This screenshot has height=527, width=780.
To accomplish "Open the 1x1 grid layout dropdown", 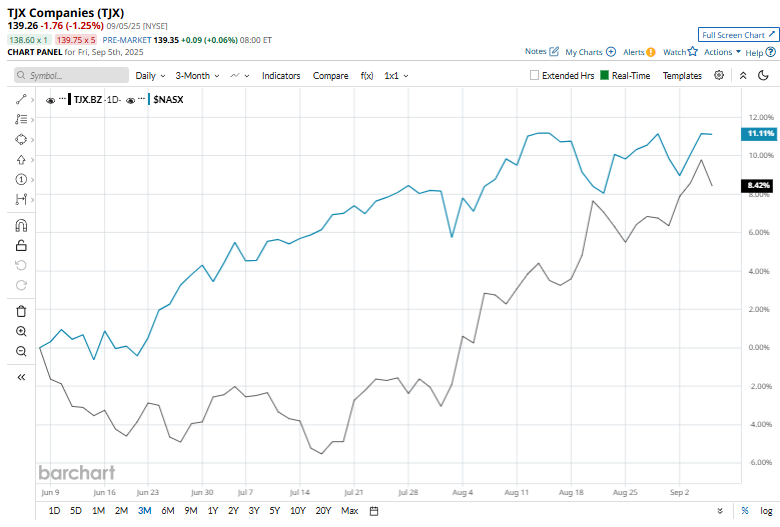I will point(396,76).
